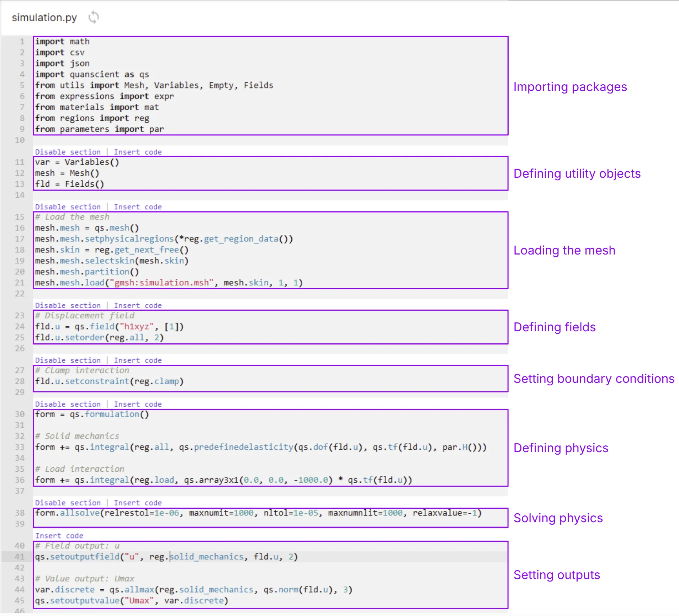Image resolution: width=679 pixels, height=616 pixels.
Task: Click line number 41 in the gutter
Action: coord(20,557)
